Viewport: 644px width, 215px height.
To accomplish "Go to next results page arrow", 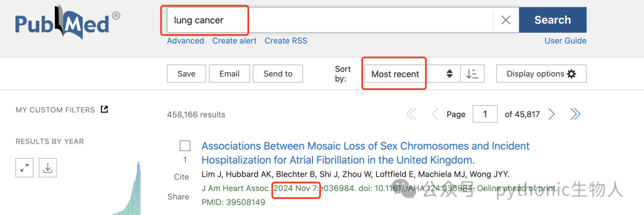I will pyautogui.click(x=552, y=114).
